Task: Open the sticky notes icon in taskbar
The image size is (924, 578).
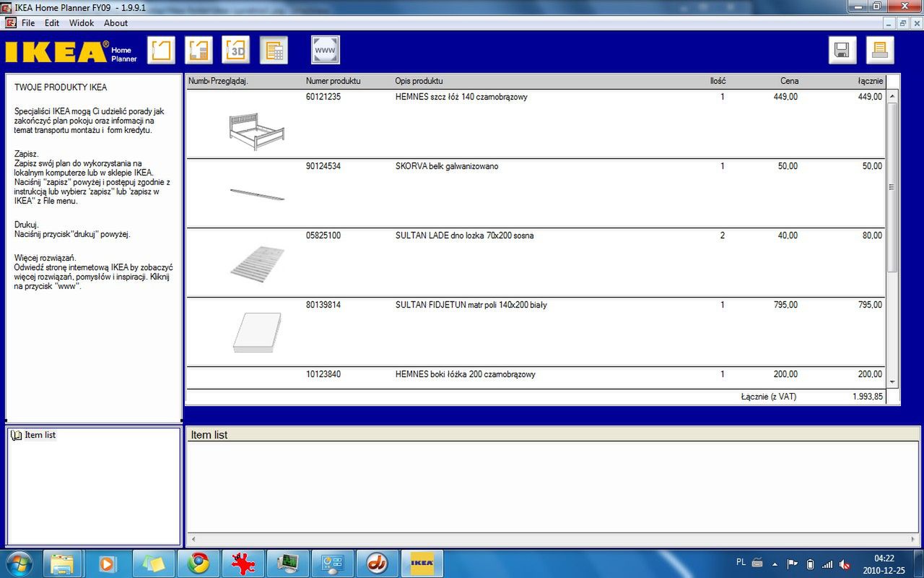Action: tap(154, 563)
